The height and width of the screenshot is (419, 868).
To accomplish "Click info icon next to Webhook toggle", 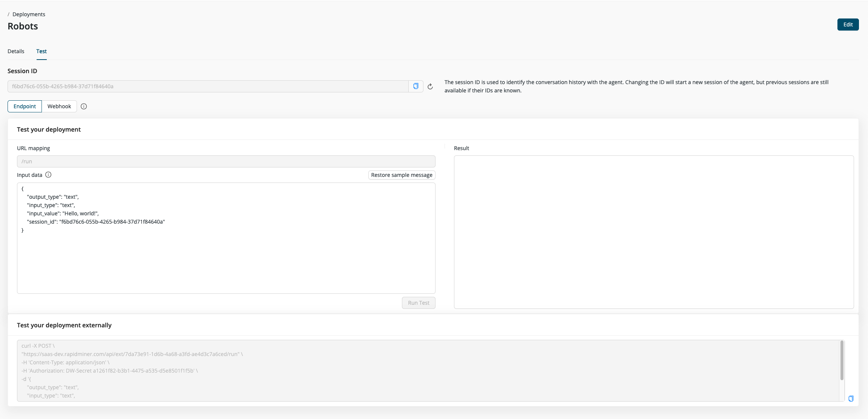I will tap(84, 106).
